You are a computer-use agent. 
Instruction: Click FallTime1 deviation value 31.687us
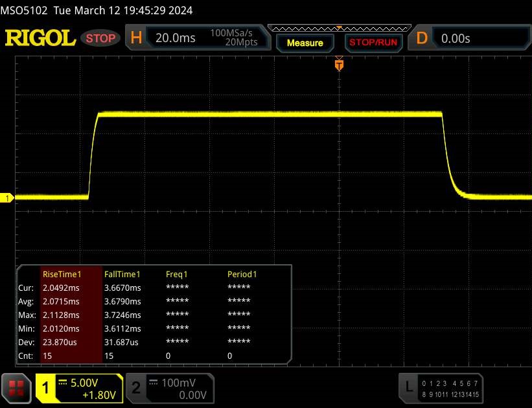pos(121,342)
